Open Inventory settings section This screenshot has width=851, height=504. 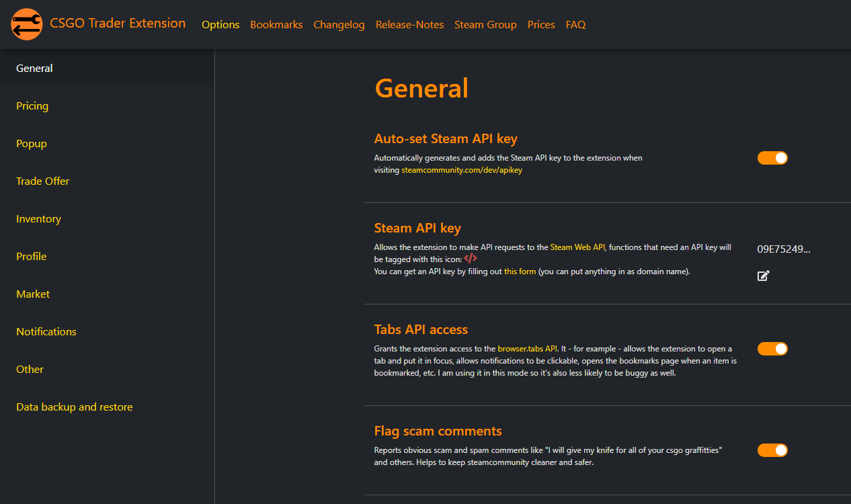coord(107,219)
